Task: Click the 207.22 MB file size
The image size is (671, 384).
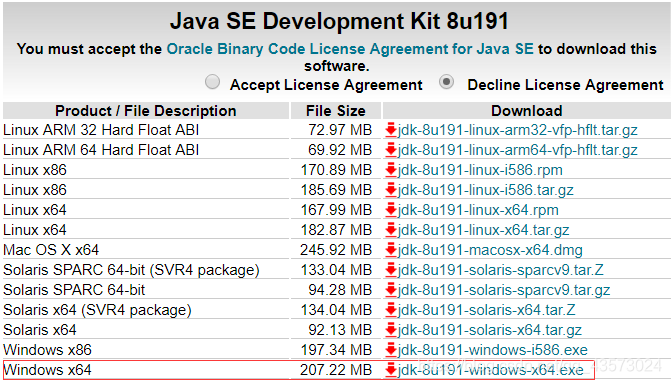Action: pos(336,370)
